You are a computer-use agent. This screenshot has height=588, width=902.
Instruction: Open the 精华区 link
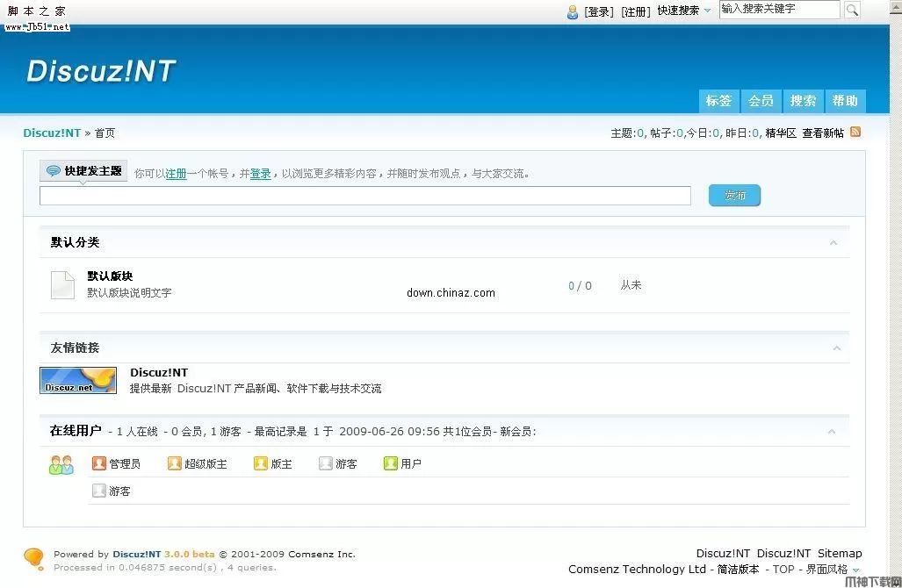click(781, 133)
